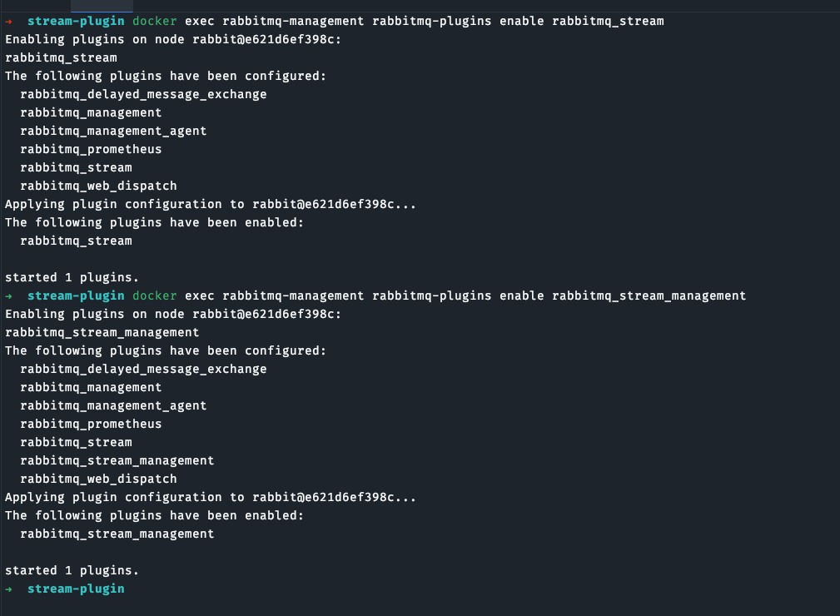Click rabbitmq_prometheus in the first configured list
840x616 pixels.
91,150
